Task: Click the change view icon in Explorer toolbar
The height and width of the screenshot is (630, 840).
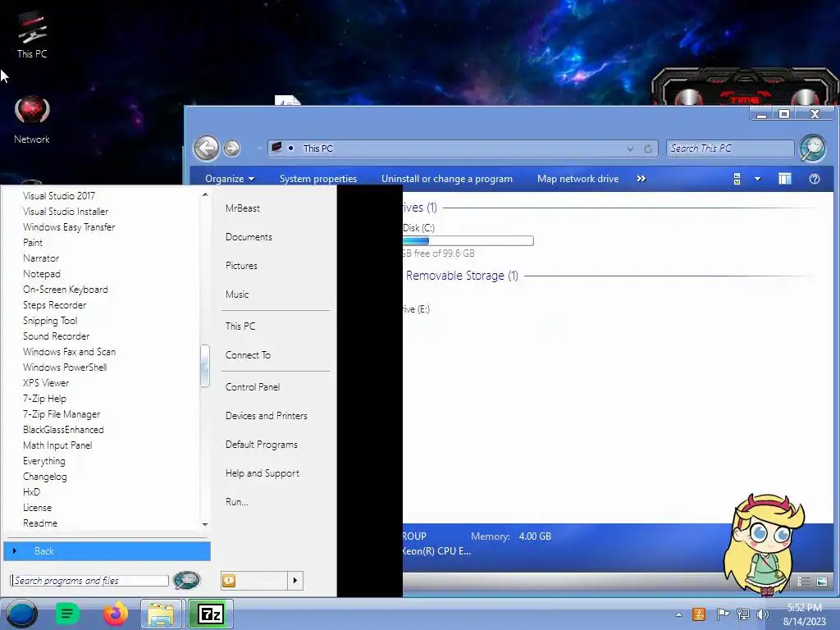Action: coord(737,179)
